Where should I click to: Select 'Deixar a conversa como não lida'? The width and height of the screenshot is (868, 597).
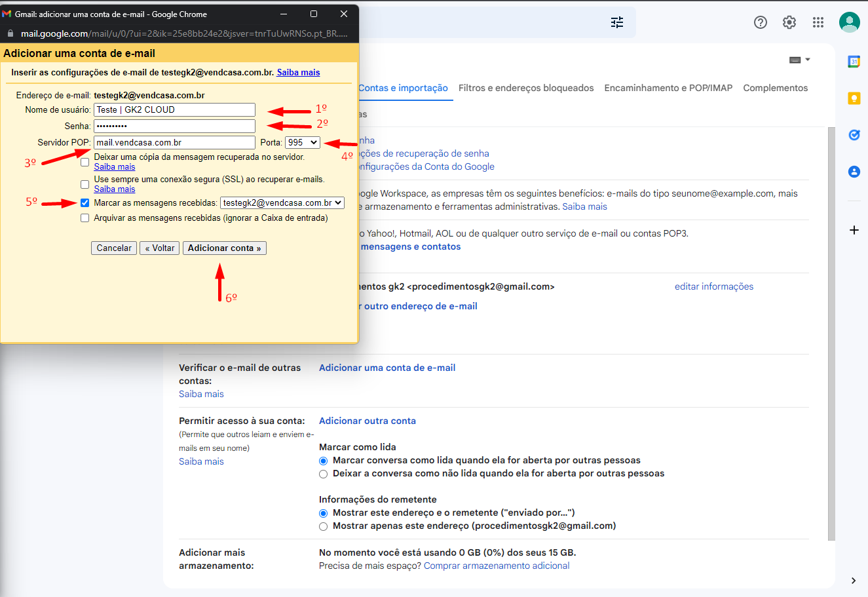pos(323,474)
